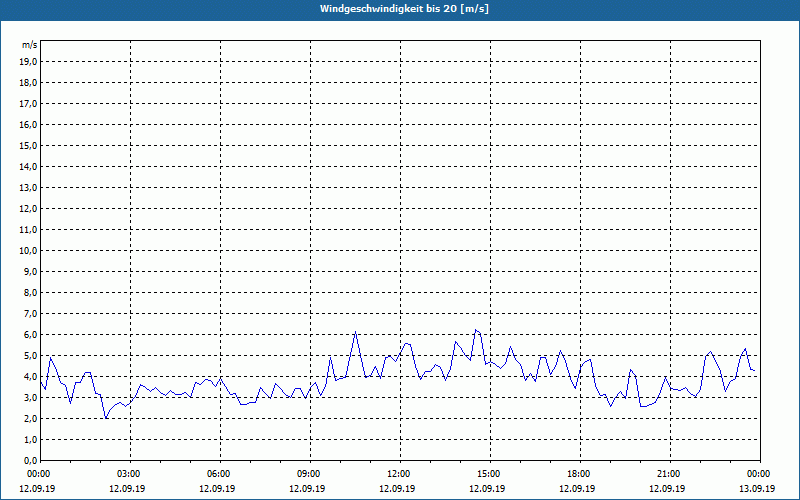
Task: Click the lowest wind speed dip before 03:00
Action: 105,418
